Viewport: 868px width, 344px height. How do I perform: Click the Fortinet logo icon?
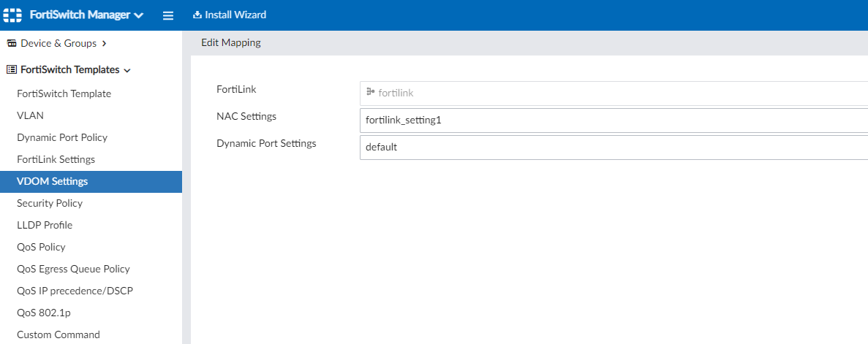click(12, 15)
